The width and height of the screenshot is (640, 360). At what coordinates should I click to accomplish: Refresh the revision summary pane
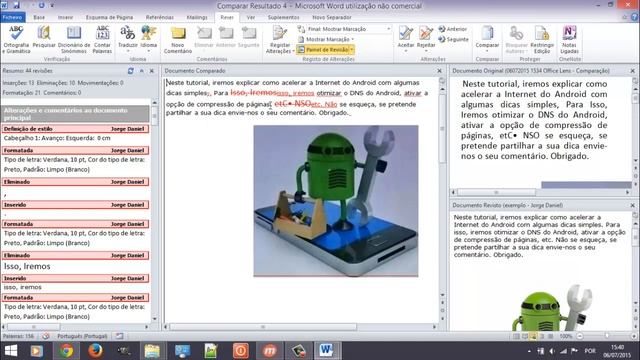(131, 71)
